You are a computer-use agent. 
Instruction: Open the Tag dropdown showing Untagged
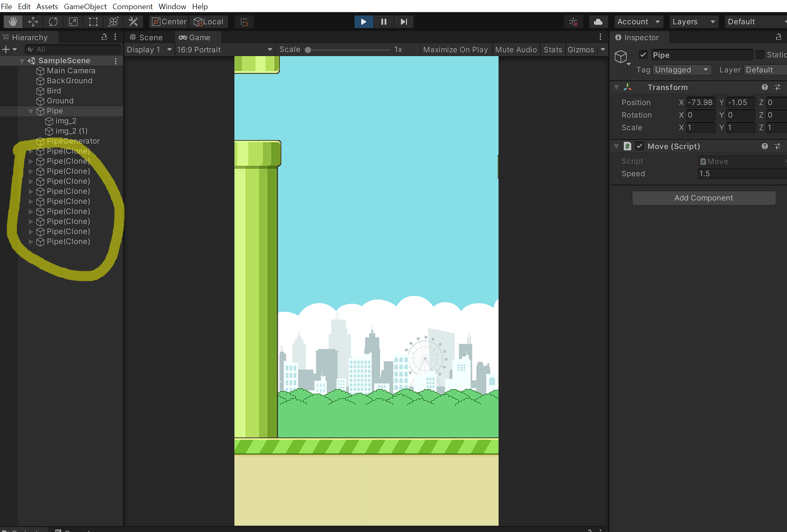(682, 70)
